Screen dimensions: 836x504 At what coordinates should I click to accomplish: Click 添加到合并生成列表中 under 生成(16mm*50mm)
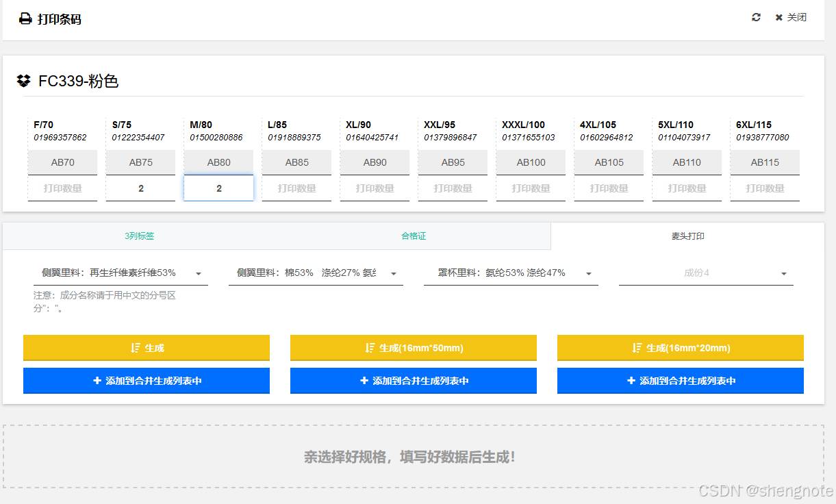point(414,381)
